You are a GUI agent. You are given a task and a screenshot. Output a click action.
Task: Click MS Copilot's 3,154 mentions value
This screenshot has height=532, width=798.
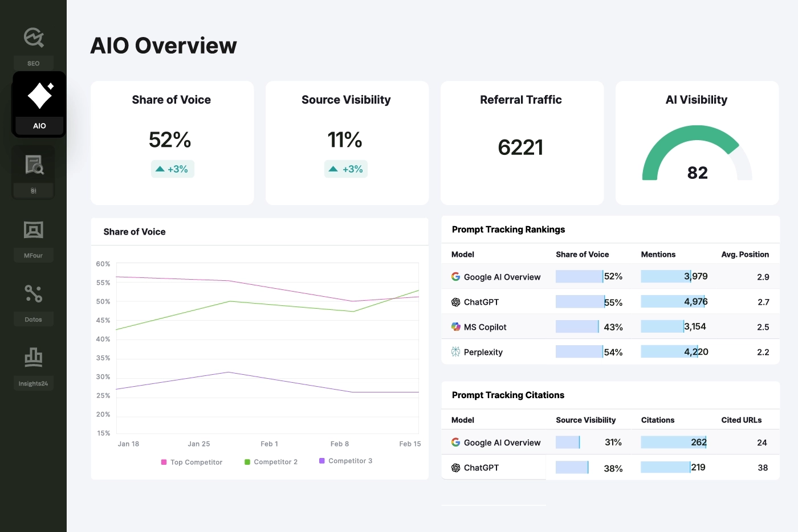click(695, 326)
